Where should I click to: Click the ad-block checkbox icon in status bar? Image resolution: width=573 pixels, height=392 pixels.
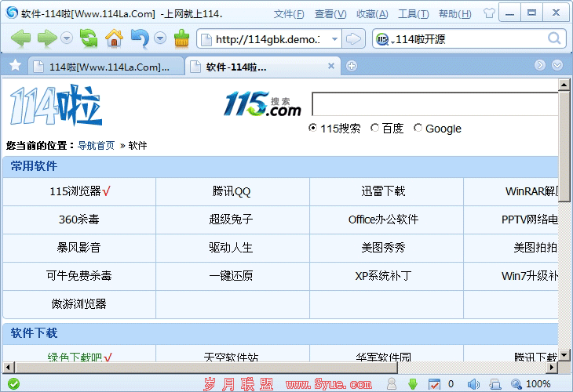(434, 384)
